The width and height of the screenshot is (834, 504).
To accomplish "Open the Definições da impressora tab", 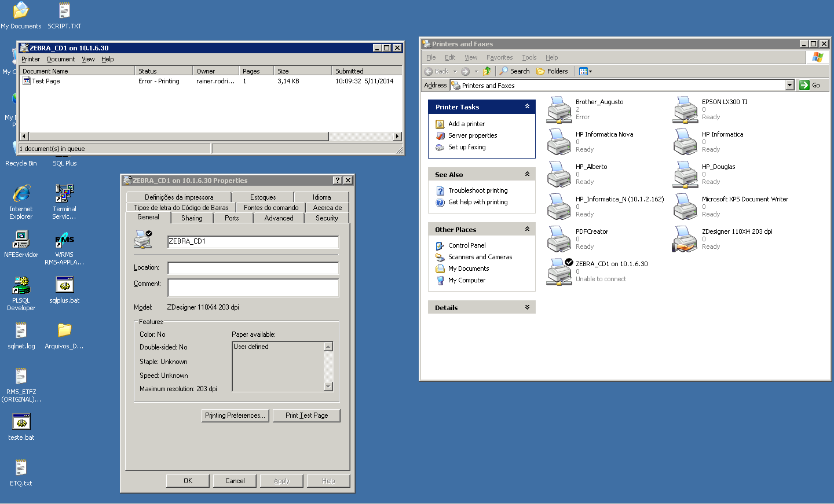I will click(179, 197).
